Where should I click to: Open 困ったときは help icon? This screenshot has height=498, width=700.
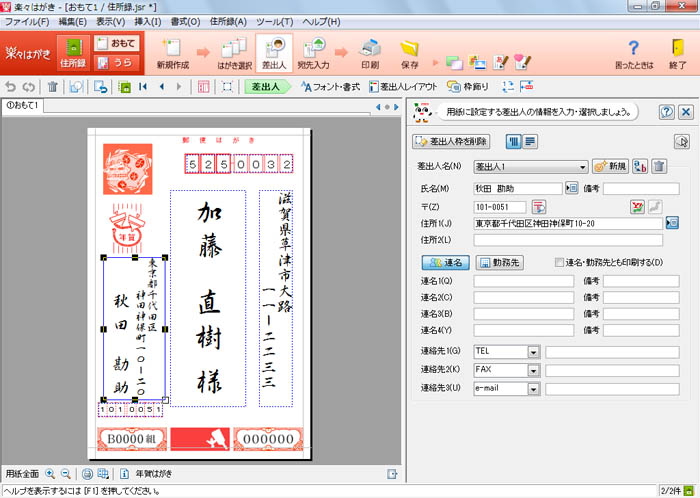click(632, 53)
